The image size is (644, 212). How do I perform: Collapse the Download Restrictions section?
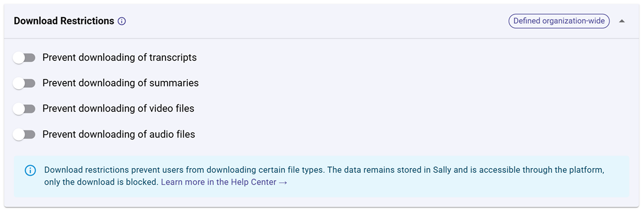coord(622,21)
